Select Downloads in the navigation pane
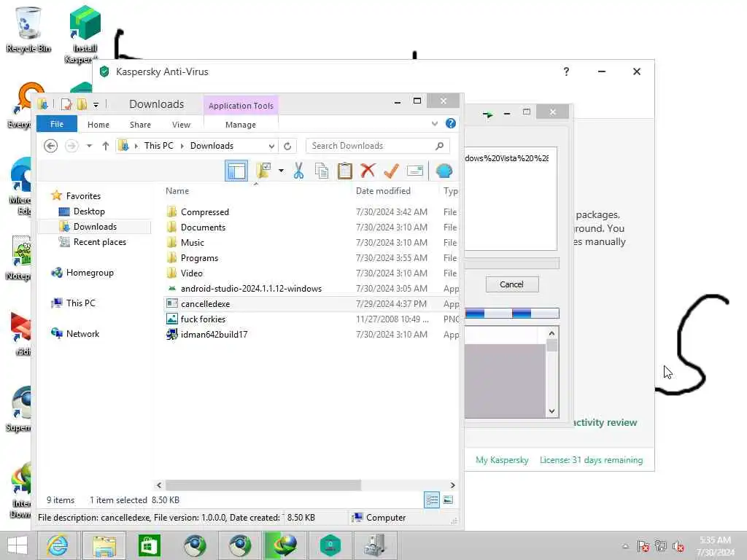Screen dimensions: 747x560 95,227
